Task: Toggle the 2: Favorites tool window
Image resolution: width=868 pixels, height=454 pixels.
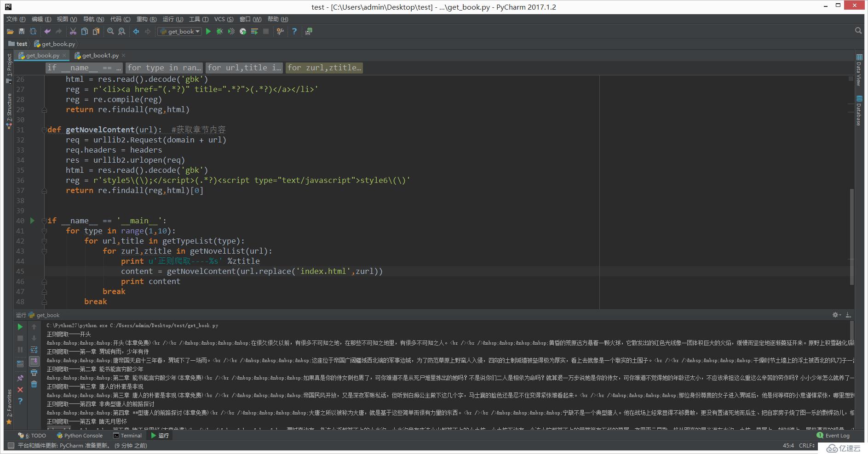Action: point(9,406)
